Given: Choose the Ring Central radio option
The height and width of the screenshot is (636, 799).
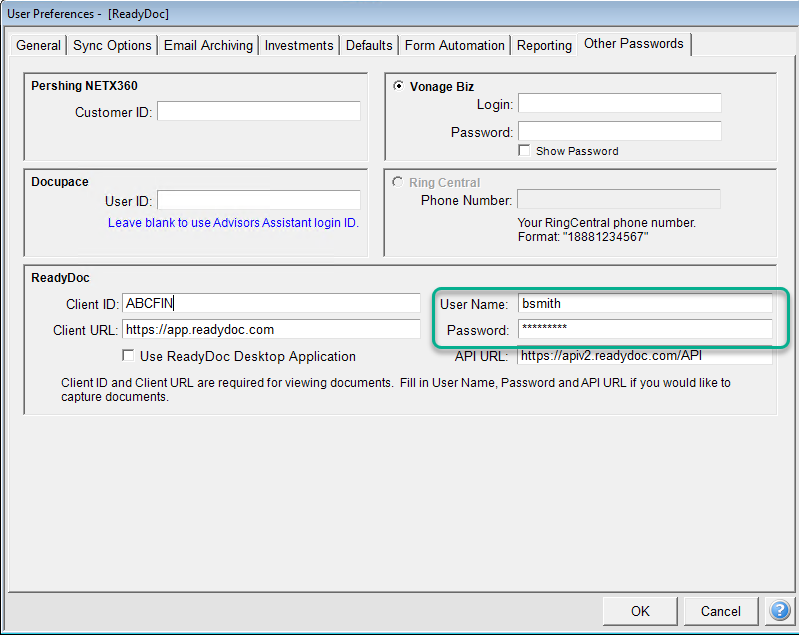Looking at the screenshot, I should point(397,182).
